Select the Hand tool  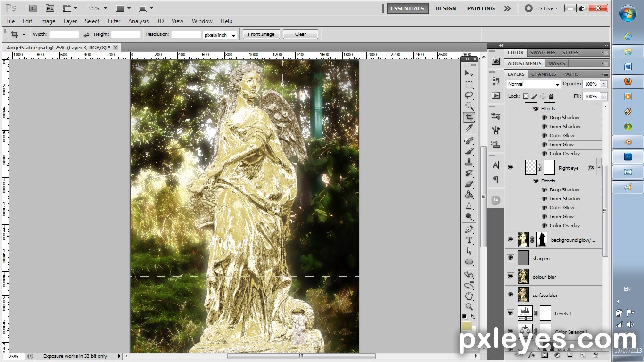[469, 296]
